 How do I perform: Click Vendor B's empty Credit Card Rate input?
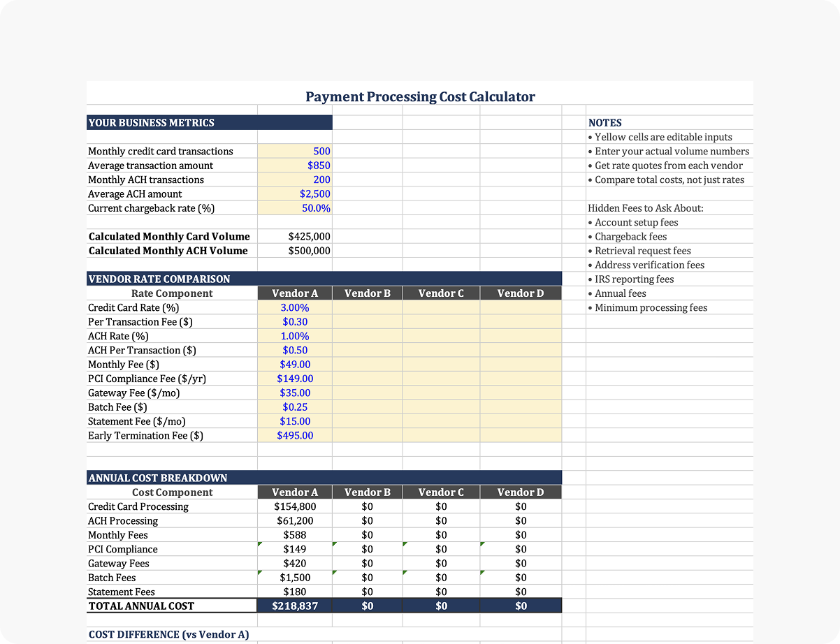[x=367, y=307]
